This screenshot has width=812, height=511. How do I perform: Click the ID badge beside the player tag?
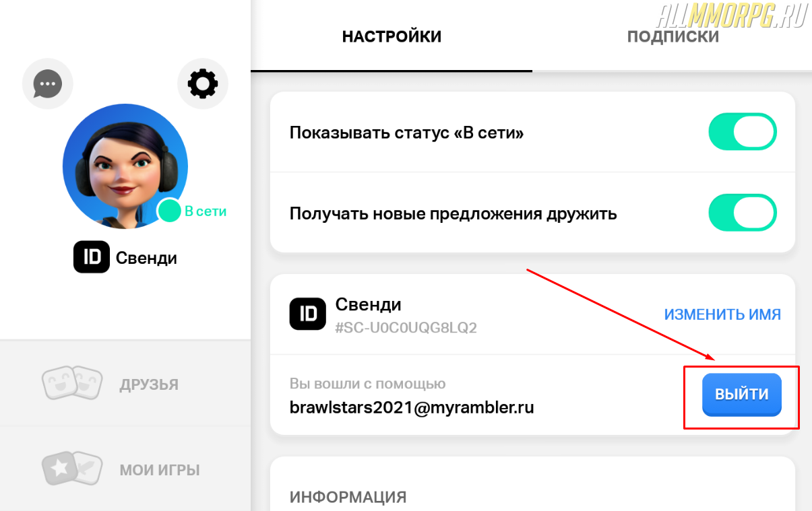pos(307,314)
